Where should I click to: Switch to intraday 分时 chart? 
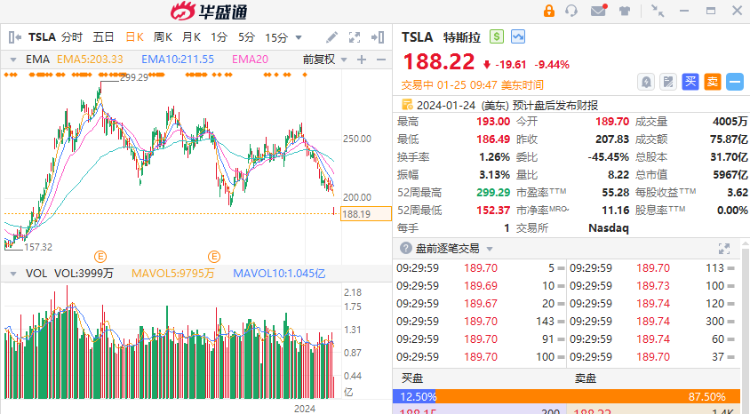pos(72,37)
